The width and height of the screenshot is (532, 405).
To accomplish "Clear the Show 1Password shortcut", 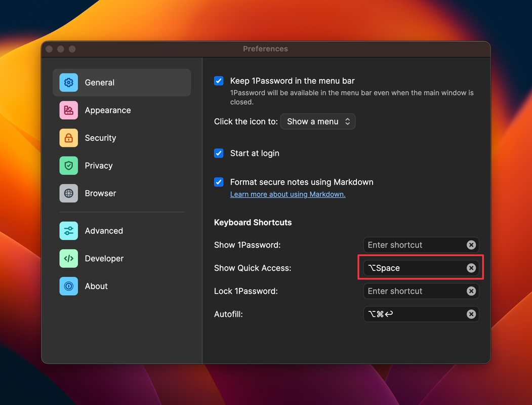I will tap(471, 245).
